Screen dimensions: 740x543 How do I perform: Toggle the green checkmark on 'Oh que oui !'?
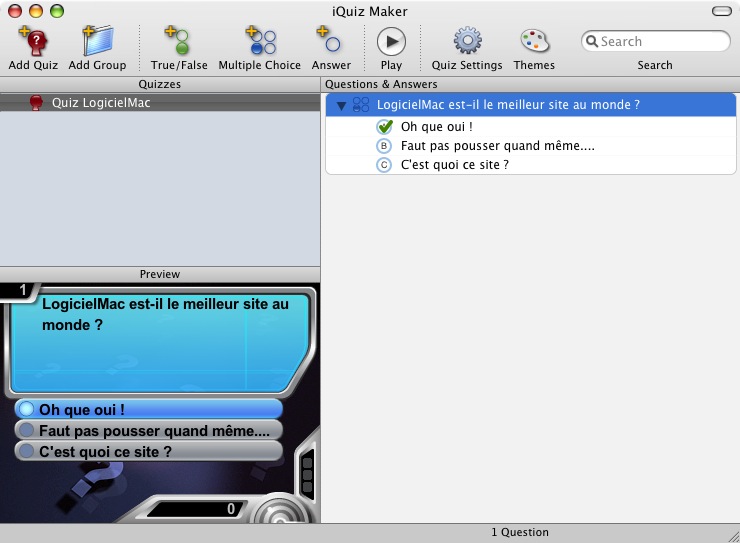[x=385, y=126]
